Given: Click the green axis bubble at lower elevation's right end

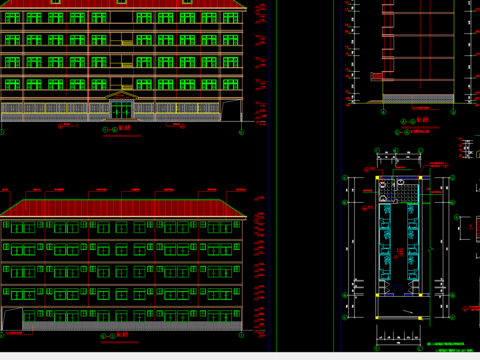Looking at the screenshot, I should [x=242, y=335].
